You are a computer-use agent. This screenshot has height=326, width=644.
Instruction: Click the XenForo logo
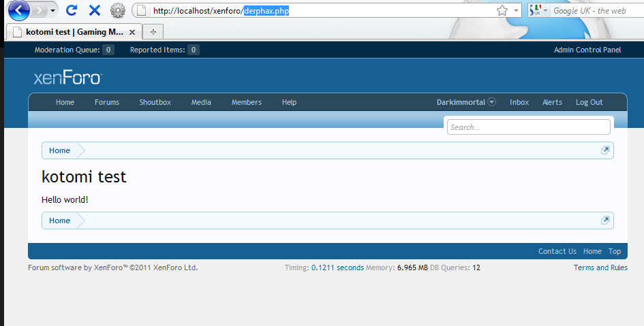pos(67,78)
